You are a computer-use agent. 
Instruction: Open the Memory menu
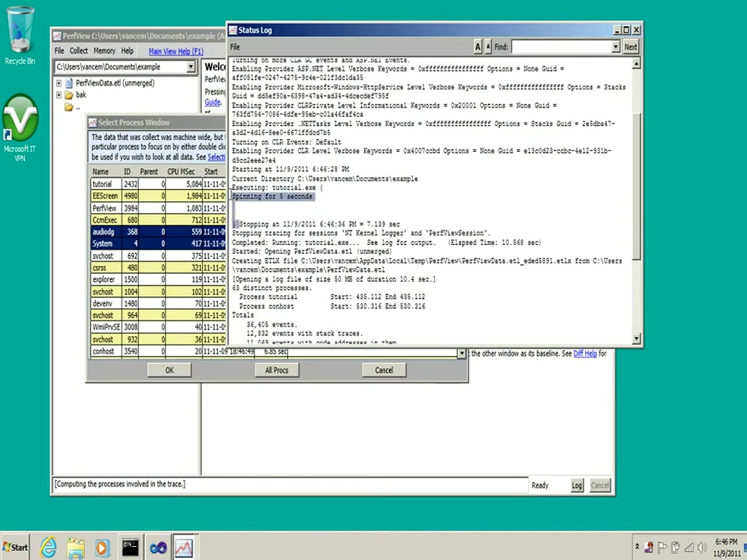click(x=104, y=51)
